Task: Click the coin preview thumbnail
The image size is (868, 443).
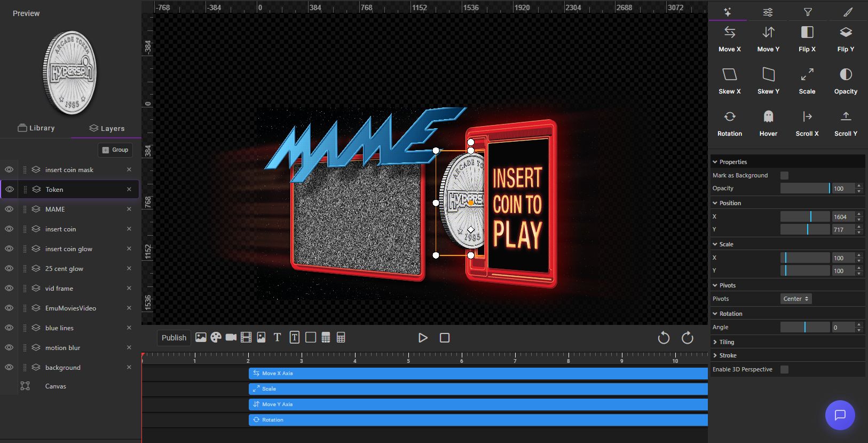Action: [x=70, y=73]
